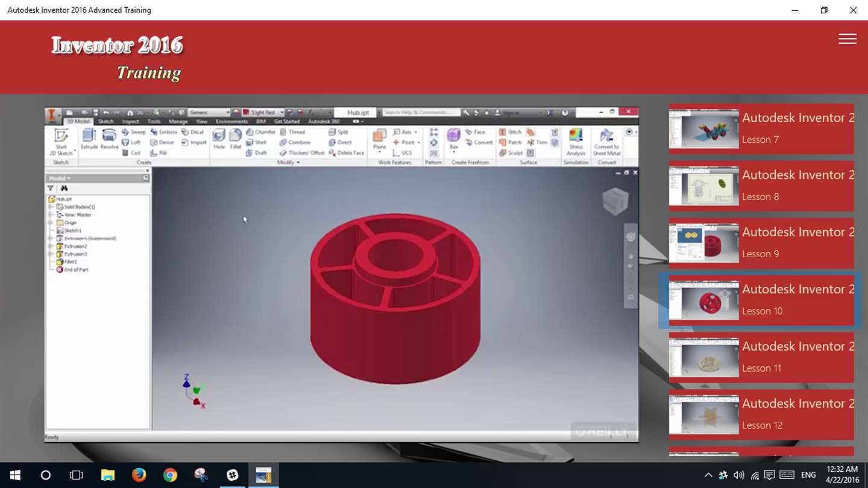
Task: Open the Lesson 11 video entry
Action: pyautogui.click(x=761, y=358)
